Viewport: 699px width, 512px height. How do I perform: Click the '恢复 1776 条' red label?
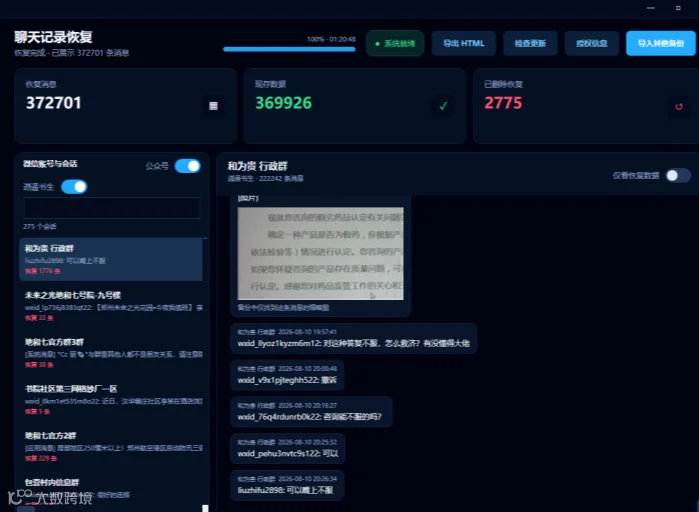point(43,271)
